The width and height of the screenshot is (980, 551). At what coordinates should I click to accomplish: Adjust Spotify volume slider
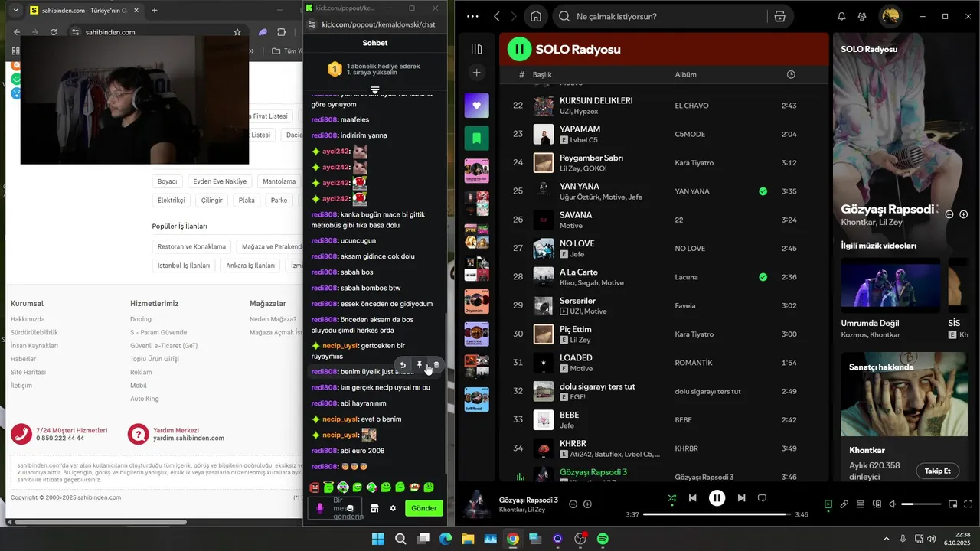[x=921, y=504]
